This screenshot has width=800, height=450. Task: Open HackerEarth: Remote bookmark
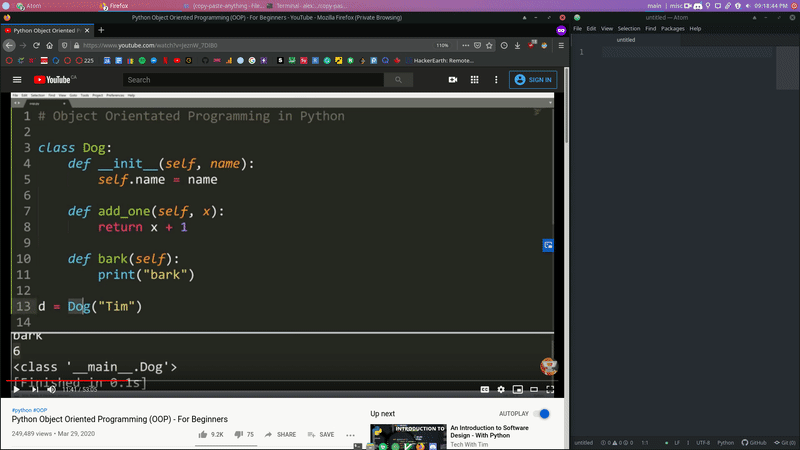click(440, 60)
